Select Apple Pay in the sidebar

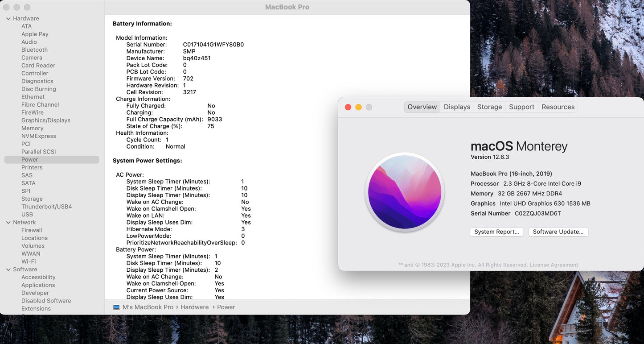click(x=35, y=34)
